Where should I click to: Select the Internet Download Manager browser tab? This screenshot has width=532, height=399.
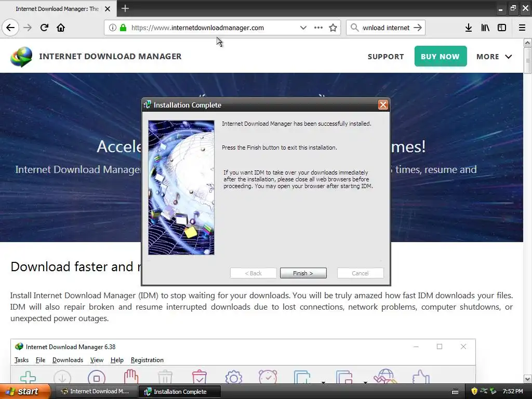(57, 9)
